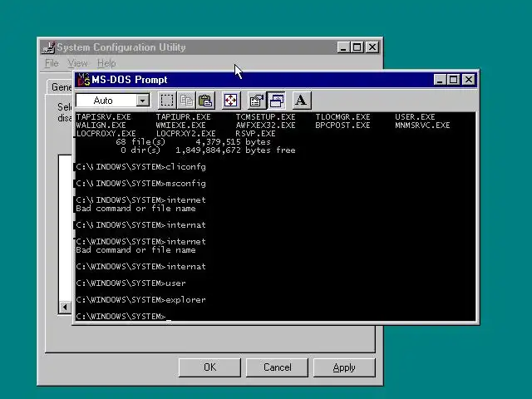Click the Copy toolbar icon
Image resolution: width=532 pixels, height=399 pixels.
pos(186,101)
